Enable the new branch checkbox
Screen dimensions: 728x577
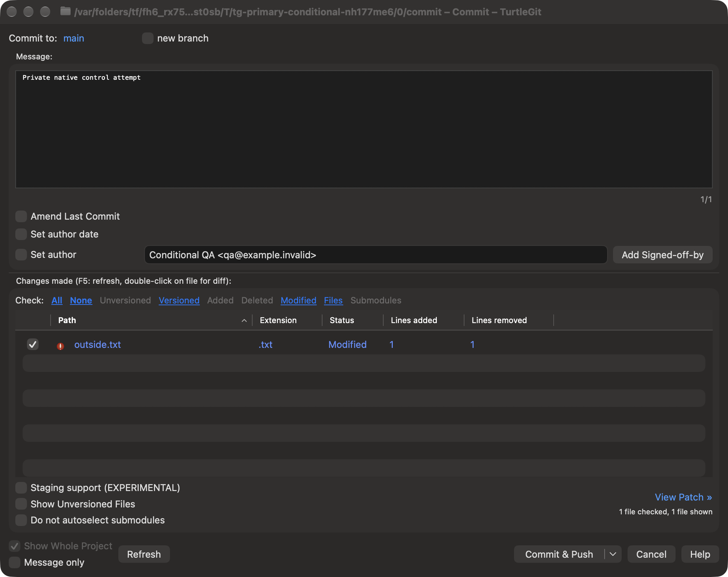click(147, 38)
